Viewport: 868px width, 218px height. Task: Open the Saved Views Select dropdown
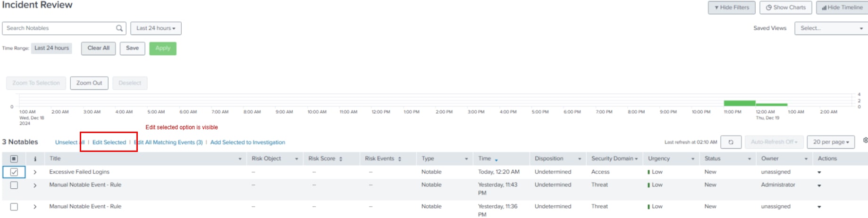[831, 28]
